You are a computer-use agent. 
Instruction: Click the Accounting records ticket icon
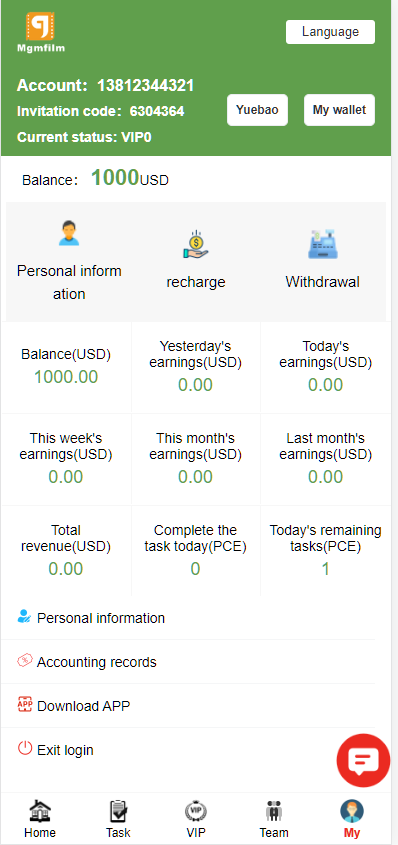point(25,660)
